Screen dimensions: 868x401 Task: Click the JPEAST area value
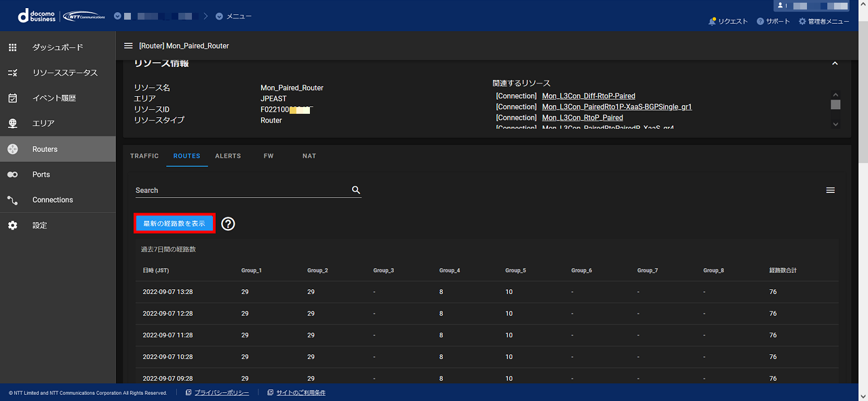274,99
